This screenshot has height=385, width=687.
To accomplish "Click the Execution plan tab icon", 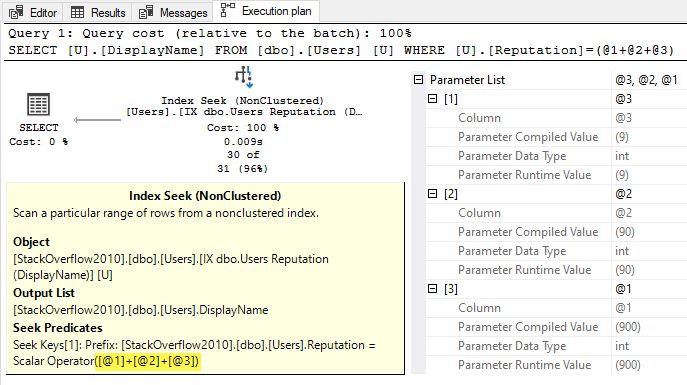I will 227,10.
